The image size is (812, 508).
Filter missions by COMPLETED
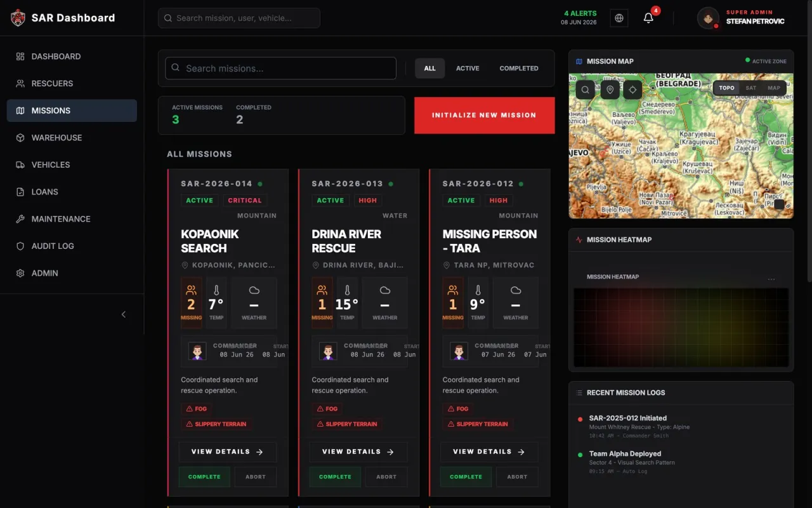(x=519, y=68)
